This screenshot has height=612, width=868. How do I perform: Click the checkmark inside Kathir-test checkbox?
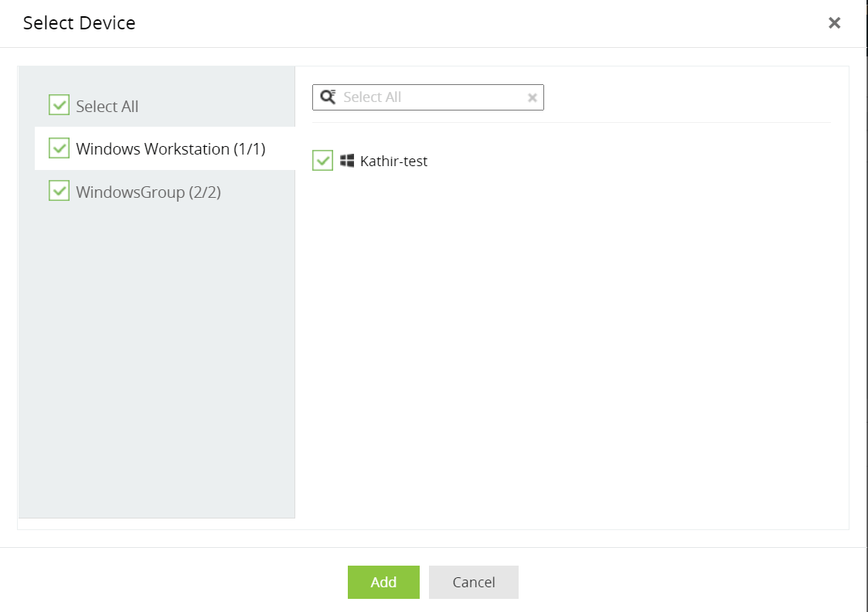point(322,161)
